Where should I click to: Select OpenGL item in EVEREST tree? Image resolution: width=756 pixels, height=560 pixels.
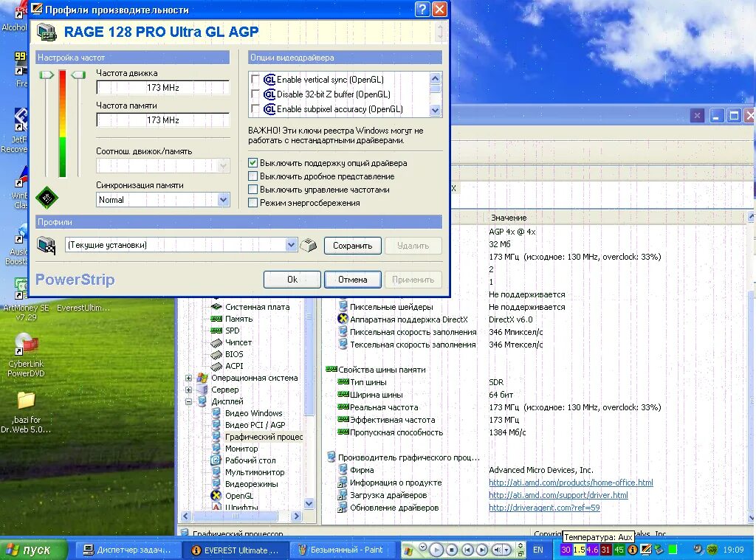point(238,496)
